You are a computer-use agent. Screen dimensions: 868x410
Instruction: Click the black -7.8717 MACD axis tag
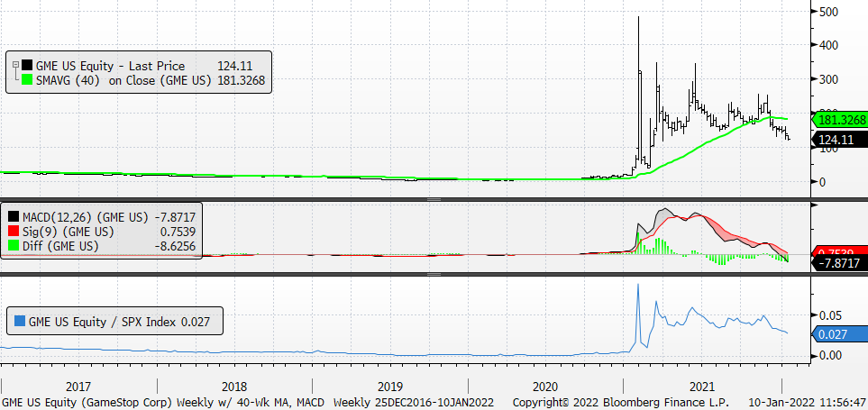tap(839, 263)
